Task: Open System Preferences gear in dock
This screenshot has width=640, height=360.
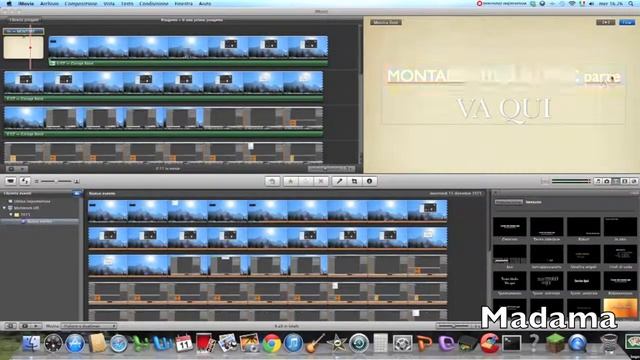Action: (x=402, y=343)
